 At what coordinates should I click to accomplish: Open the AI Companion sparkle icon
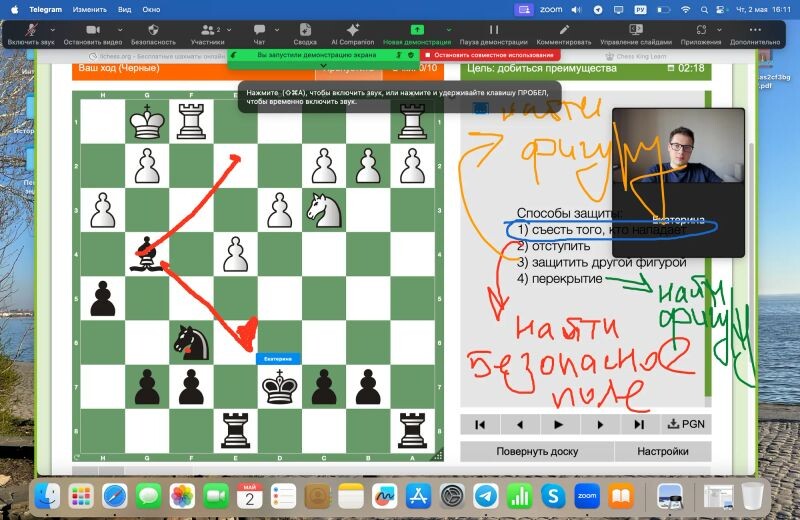[352, 30]
